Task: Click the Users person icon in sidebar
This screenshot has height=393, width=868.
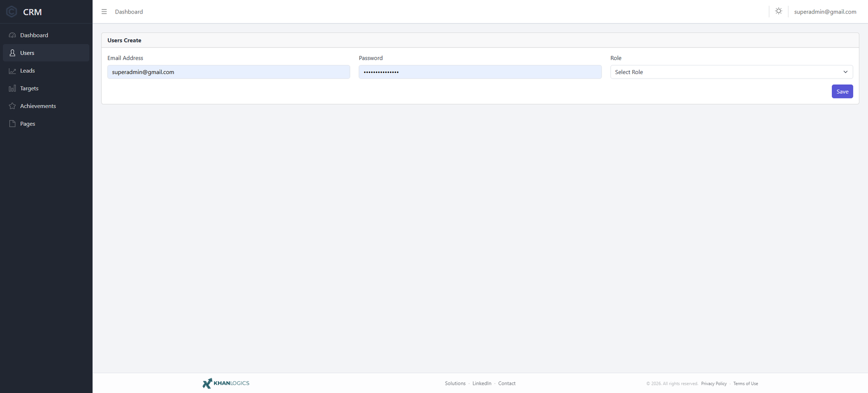Action: click(12, 53)
